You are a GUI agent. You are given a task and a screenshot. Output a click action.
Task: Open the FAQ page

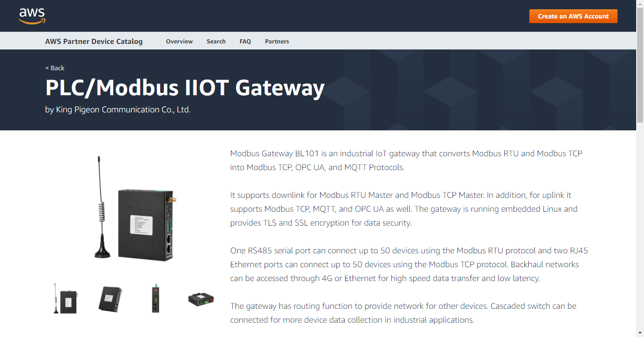(x=245, y=41)
